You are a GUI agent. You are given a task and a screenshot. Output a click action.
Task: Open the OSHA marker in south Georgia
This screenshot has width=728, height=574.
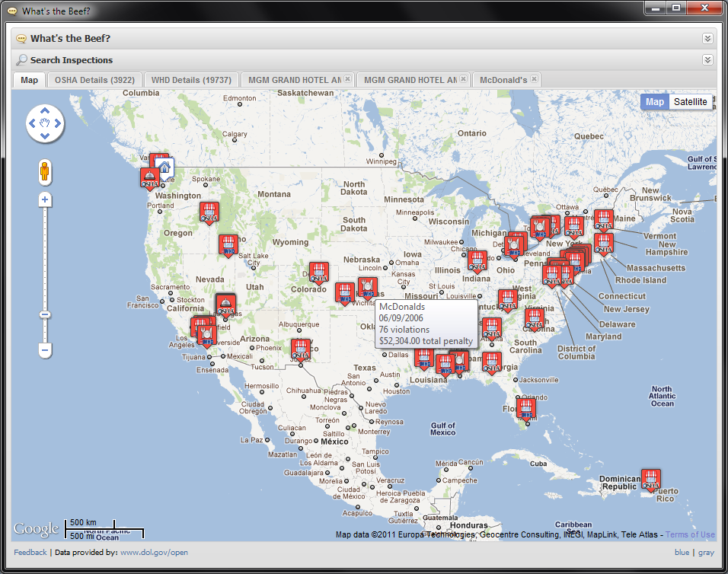pos(492,363)
